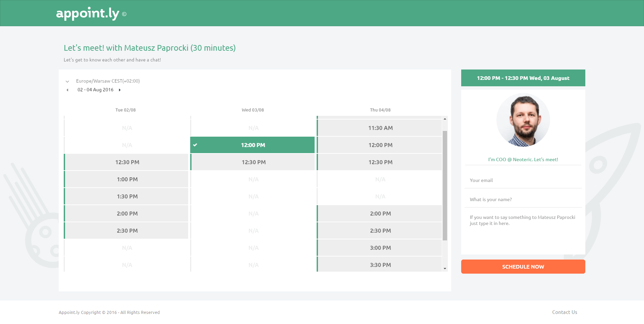Viewport: 644px width, 324px height.
Task: Open the Contact Us link
Action: [565, 312]
